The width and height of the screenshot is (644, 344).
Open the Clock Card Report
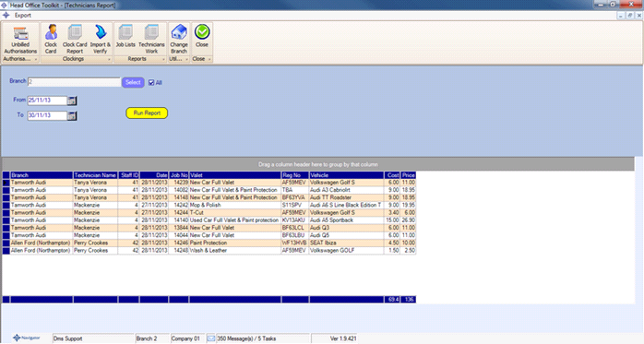pyautogui.click(x=75, y=40)
